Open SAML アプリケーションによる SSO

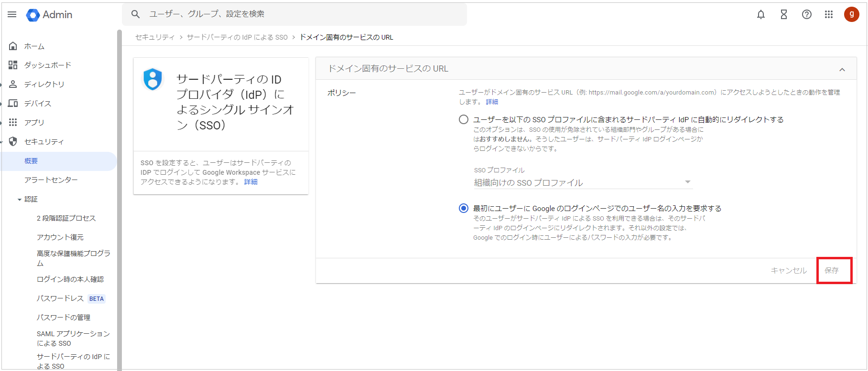tap(73, 338)
